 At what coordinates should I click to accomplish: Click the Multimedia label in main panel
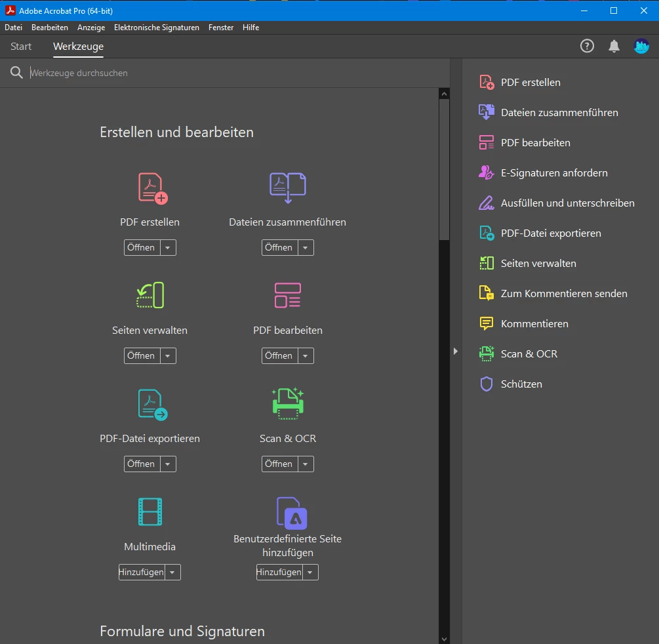click(150, 546)
